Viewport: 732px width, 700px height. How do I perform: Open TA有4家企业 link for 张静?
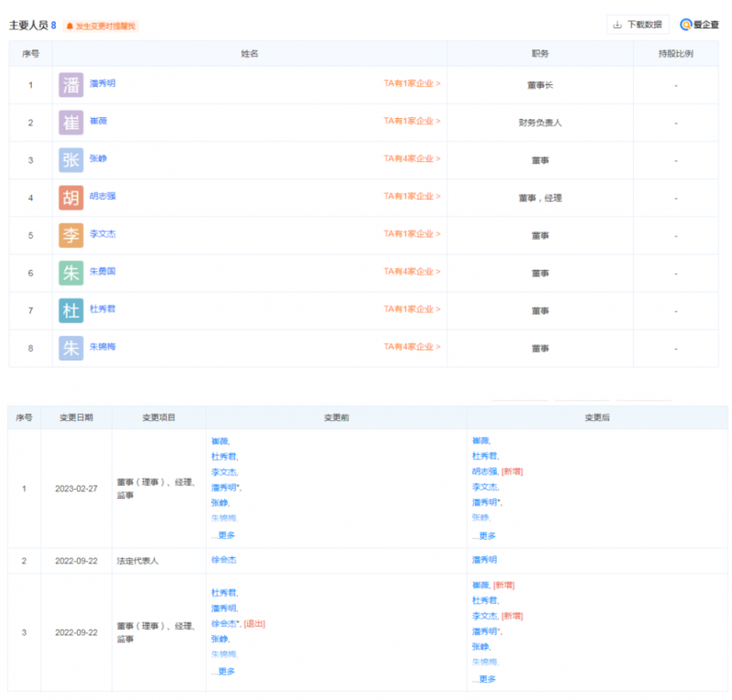point(412,158)
